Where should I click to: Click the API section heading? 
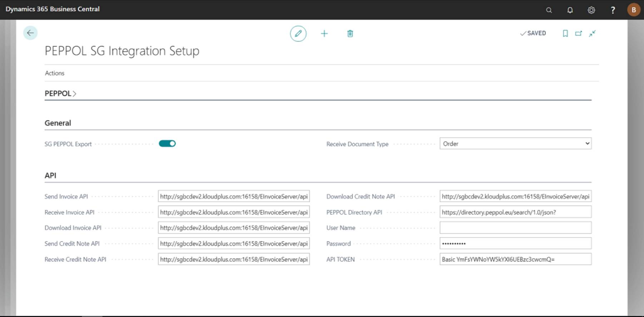point(50,175)
